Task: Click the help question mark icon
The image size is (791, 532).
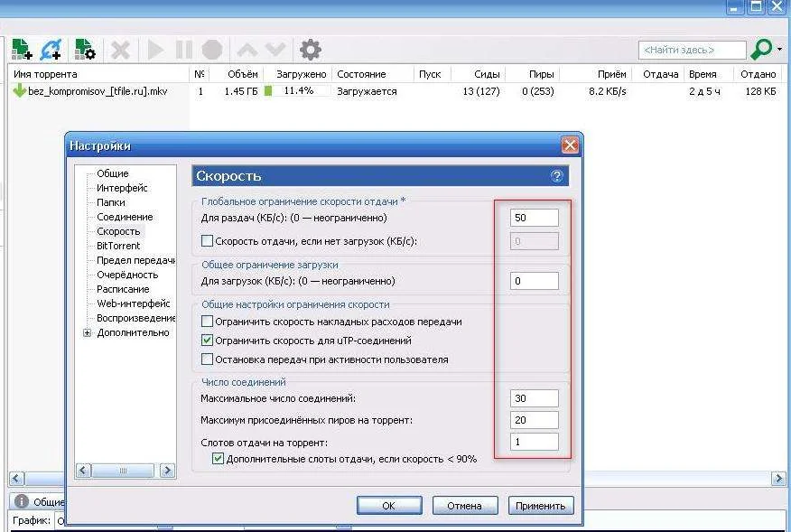Action: tap(556, 175)
